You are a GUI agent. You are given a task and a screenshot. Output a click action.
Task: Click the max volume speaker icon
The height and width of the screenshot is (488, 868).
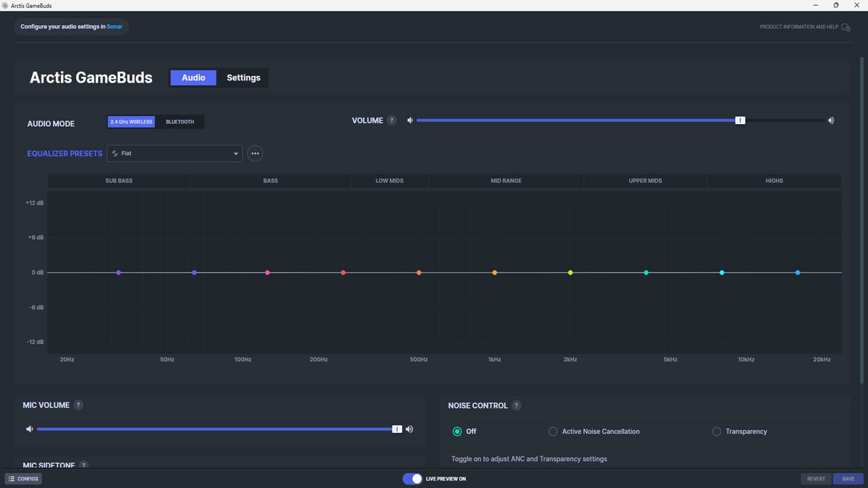[x=831, y=121]
